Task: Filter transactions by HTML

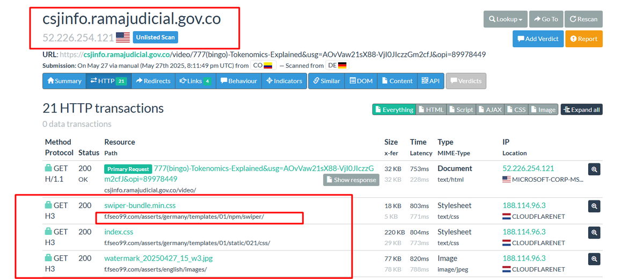Action: [x=431, y=109]
